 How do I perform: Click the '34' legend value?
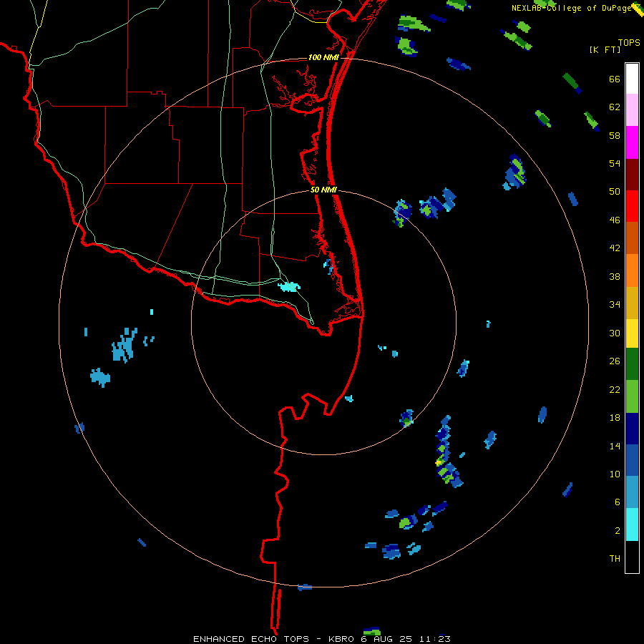[615, 305]
